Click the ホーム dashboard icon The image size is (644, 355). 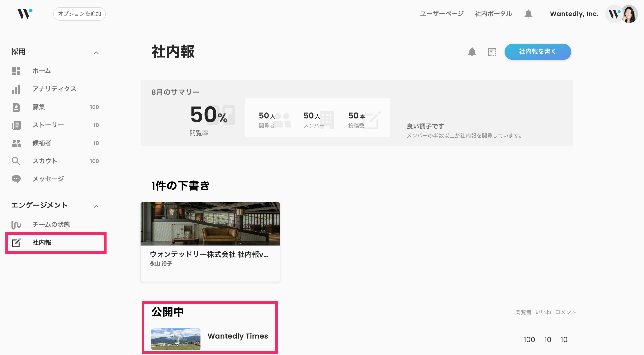pyautogui.click(x=16, y=71)
